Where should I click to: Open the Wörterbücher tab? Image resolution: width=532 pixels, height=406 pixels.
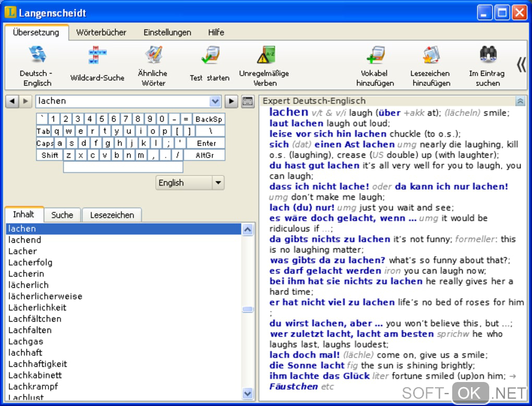click(101, 32)
